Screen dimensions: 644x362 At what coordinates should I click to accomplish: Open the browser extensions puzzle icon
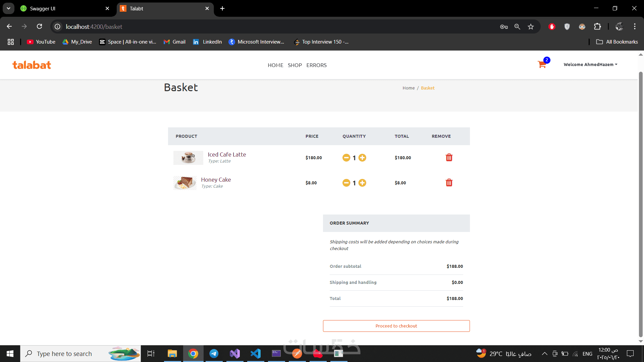point(597,26)
